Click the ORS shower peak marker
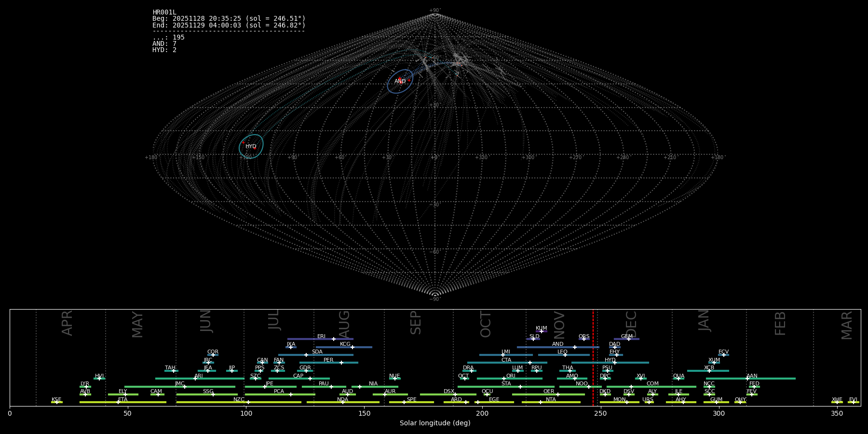This screenshot has width=868, height=434. pyautogui.click(x=584, y=339)
